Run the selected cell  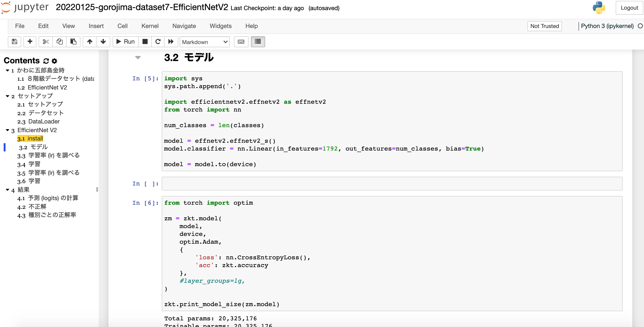[x=125, y=42]
